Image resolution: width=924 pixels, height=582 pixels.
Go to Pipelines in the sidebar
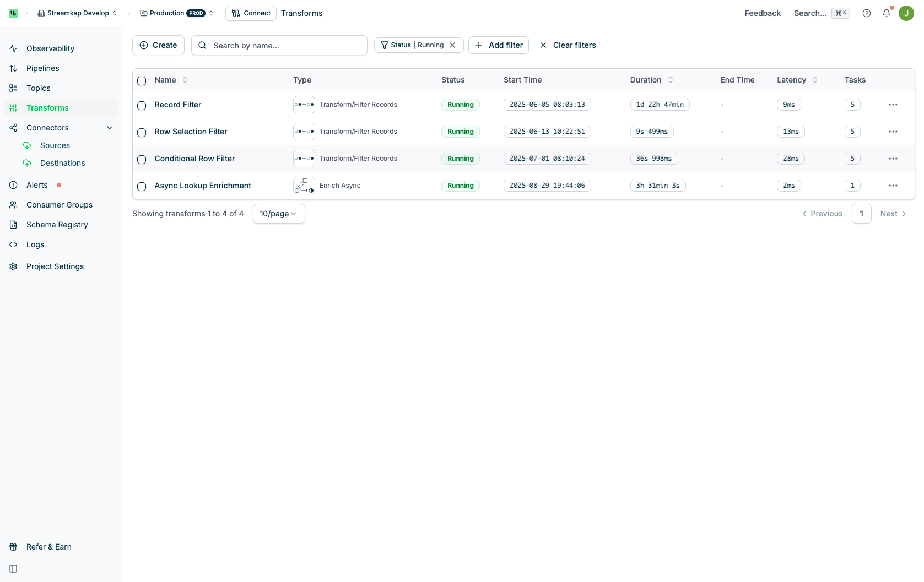click(x=43, y=68)
